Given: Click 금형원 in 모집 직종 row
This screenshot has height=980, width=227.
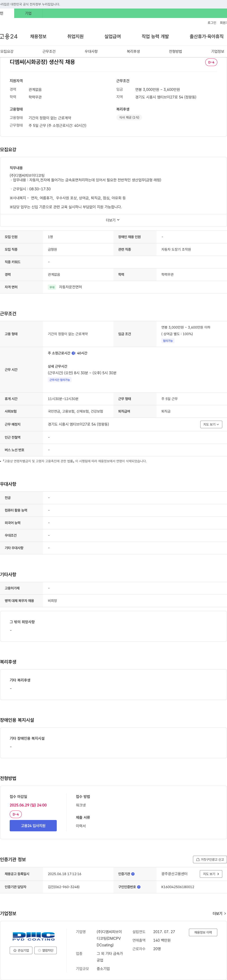Looking at the screenshot, I should tap(52, 249).
